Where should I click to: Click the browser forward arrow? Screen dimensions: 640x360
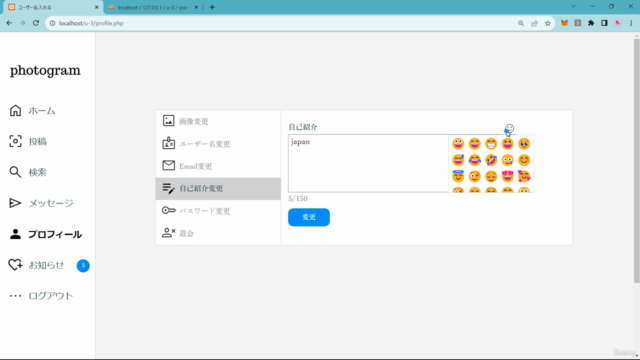coord(22,23)
